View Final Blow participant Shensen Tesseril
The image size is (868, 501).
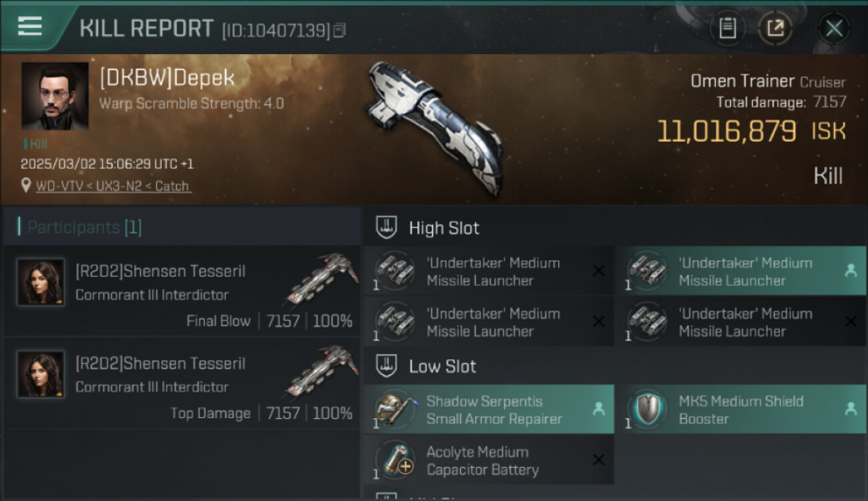(160, 271)
